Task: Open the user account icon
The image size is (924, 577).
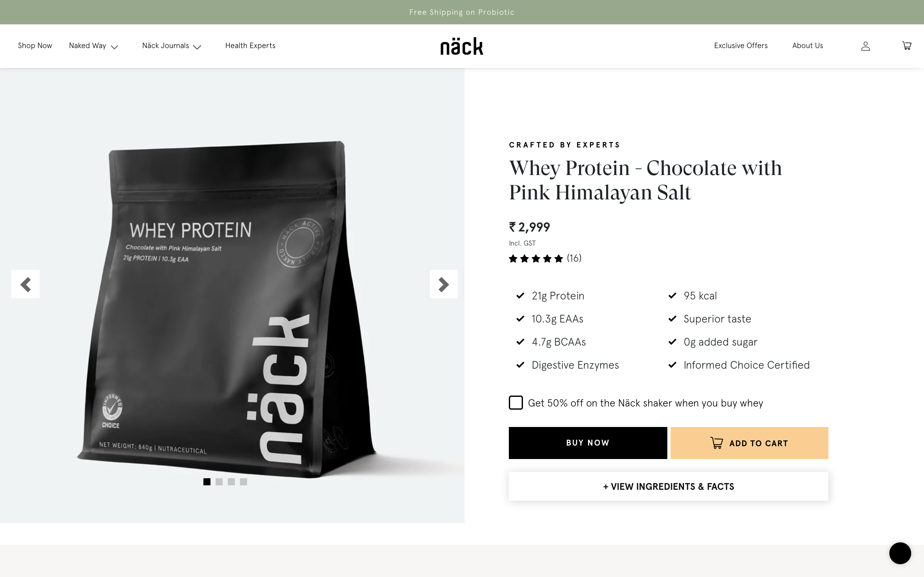Action: point(865,46)
